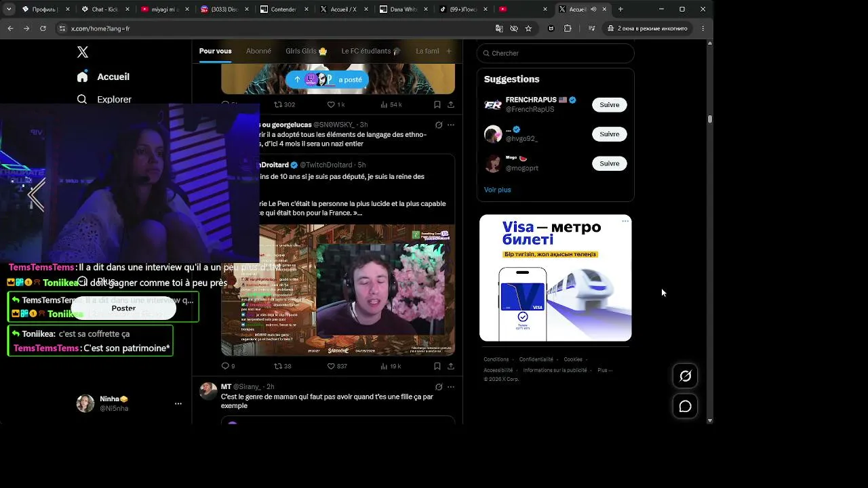The image size is (868, 488).
Task: Show new posts via 'a posté' pill
Action: pos(327,79)
